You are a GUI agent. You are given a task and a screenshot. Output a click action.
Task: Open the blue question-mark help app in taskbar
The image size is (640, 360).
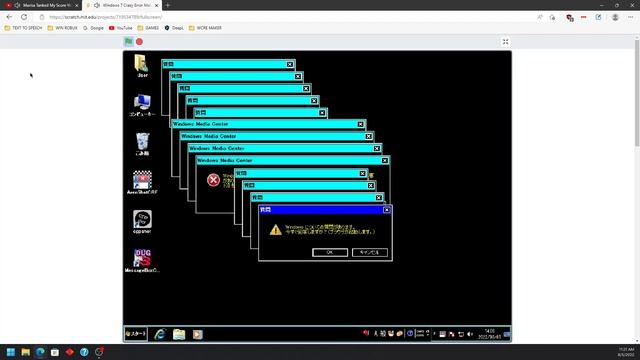84,352
